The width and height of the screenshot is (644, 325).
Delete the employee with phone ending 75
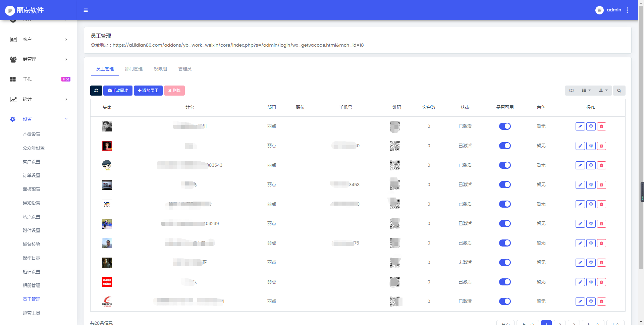tap(602, 243)
